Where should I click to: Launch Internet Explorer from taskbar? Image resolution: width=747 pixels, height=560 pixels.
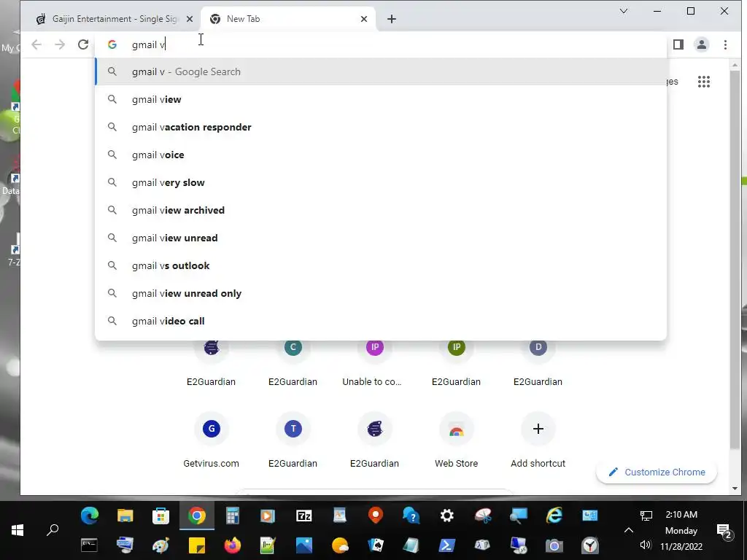pos(554,516)
